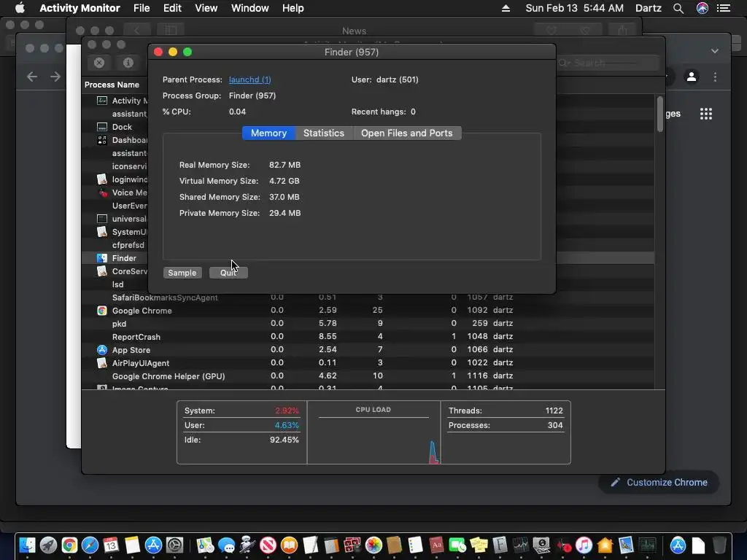Image resolution: width=747 pixels, height=560 pixels.
Task: Open Messages from the Dock
Action: point(226,545)
